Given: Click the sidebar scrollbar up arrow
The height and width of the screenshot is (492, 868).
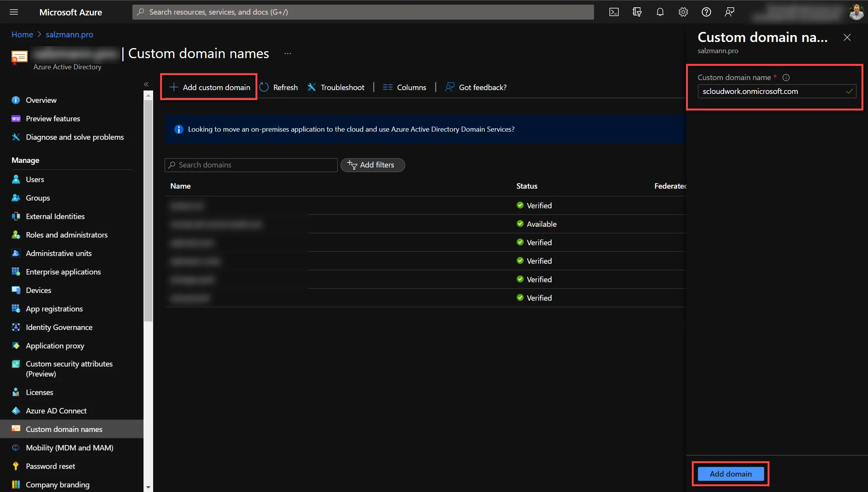Looking at the screenshot, I should tap(148, 95).
